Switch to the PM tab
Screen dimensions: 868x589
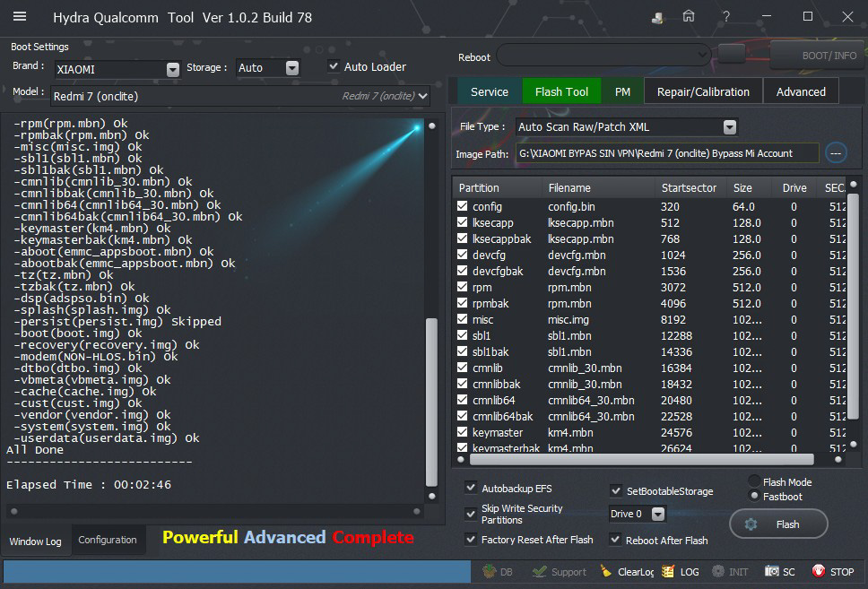point(622,91)
